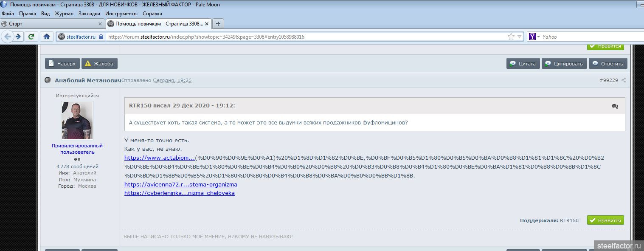Open the Журнал menu
The width and height of the screenshot is (644, 251).
(x=64, y=14)
